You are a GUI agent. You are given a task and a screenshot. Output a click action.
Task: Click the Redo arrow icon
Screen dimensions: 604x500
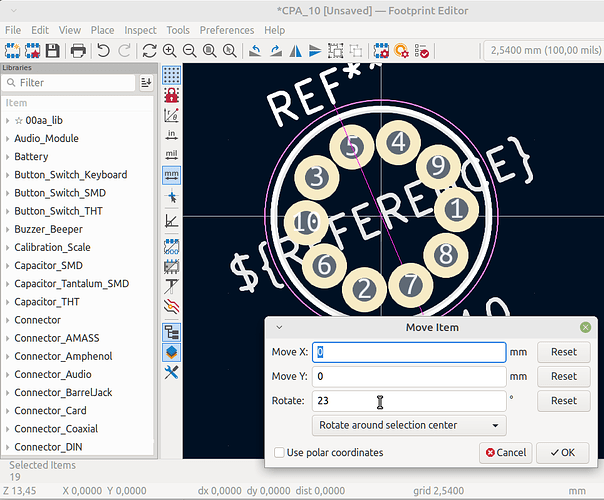pyautogui.click(x=124, y=50)
